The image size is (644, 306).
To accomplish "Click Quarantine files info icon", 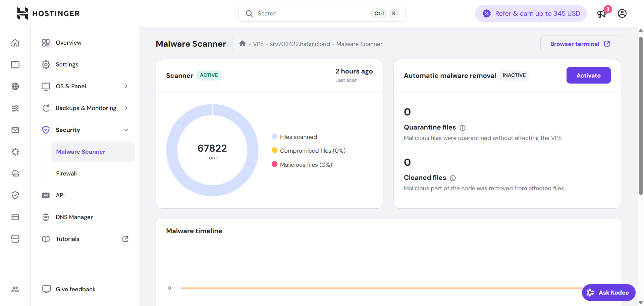I will click(463, 128).
